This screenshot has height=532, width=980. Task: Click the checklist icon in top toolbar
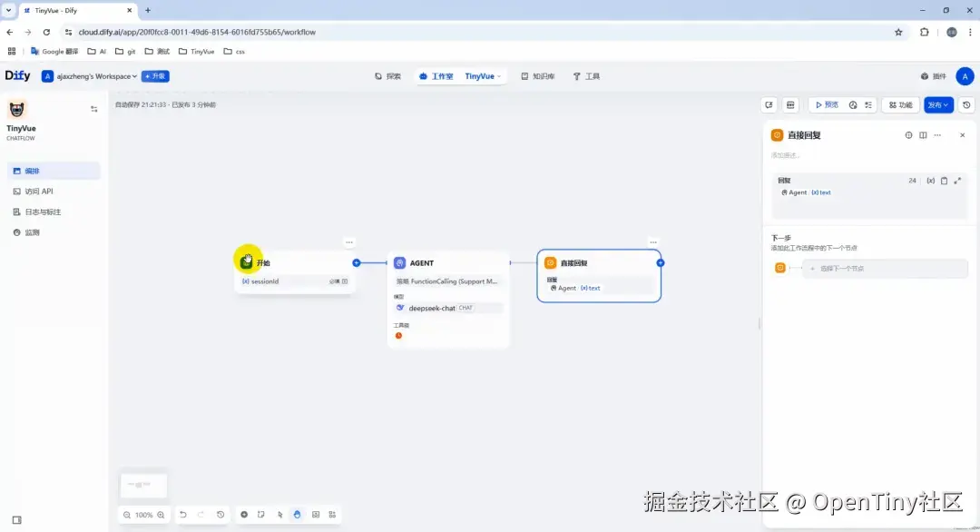868,104
